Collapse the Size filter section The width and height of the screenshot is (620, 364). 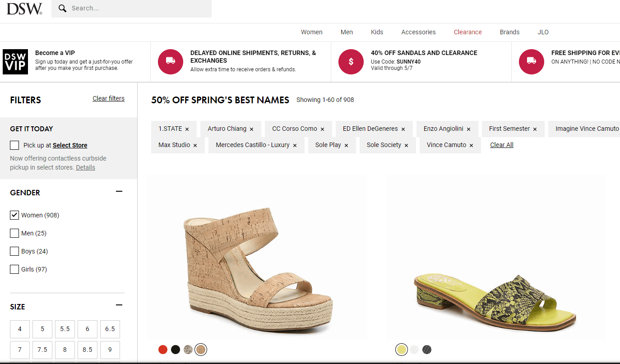click(119, 305)
